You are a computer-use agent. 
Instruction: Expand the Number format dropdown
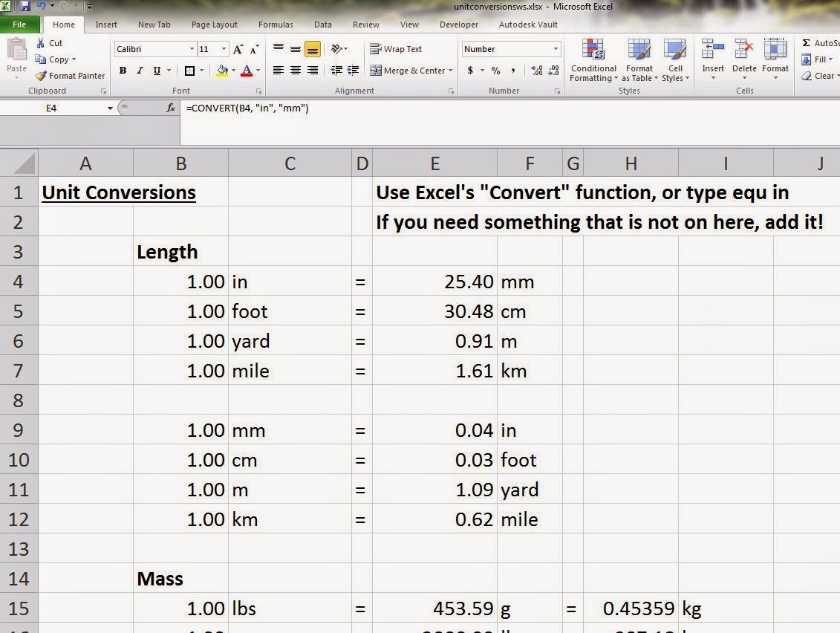tap(556, 49)
